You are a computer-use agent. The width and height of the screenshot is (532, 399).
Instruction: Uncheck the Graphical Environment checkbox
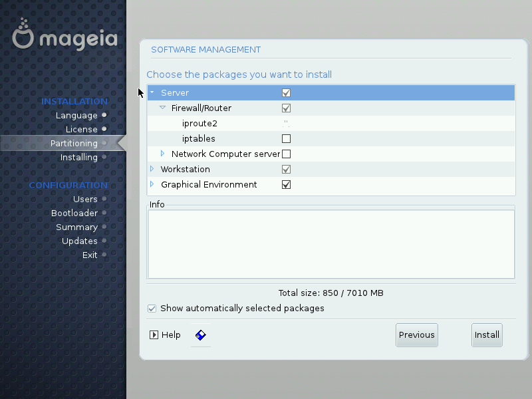(x=286, y=185)
